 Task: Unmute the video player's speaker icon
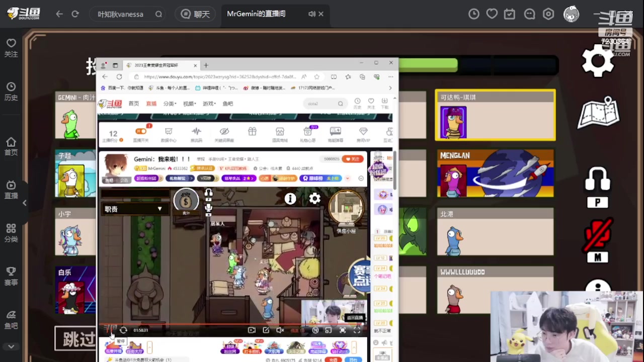(280, 330)
